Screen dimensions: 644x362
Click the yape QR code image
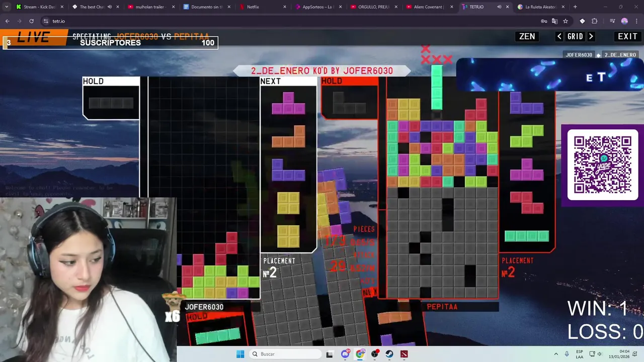pos(602,164)
